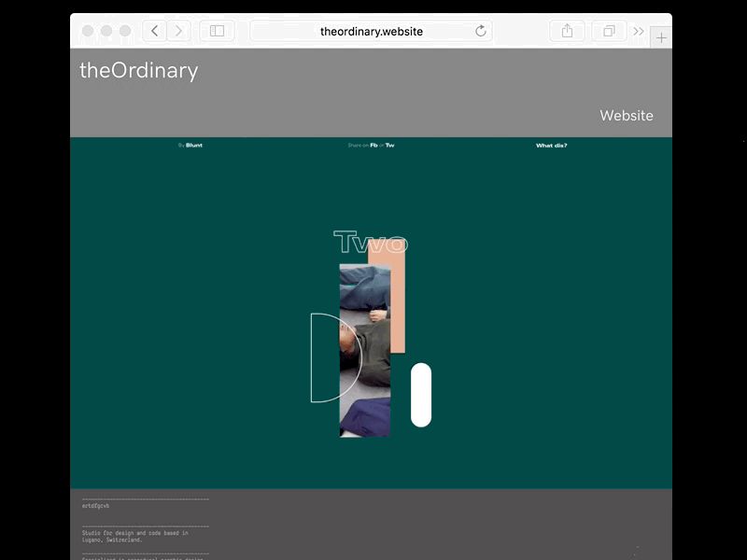The image size is (747, 560).
Task: Click the white pill shape
Action: (x=421, y=395)
